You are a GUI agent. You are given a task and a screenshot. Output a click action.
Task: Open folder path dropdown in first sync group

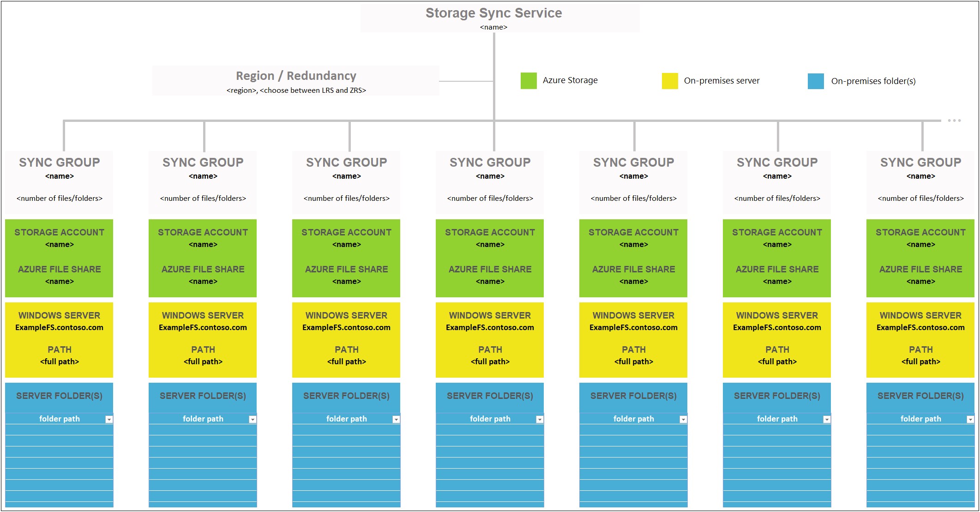click(109, 419)
